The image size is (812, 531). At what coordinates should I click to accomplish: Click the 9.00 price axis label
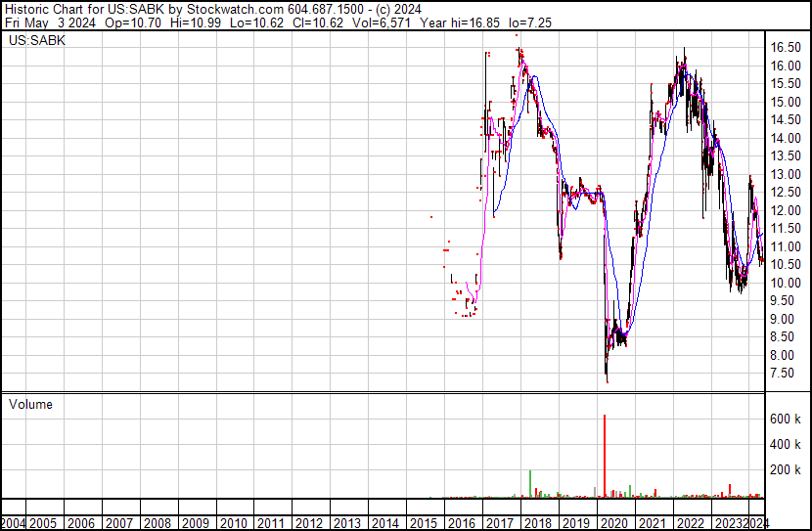point(783,320)
